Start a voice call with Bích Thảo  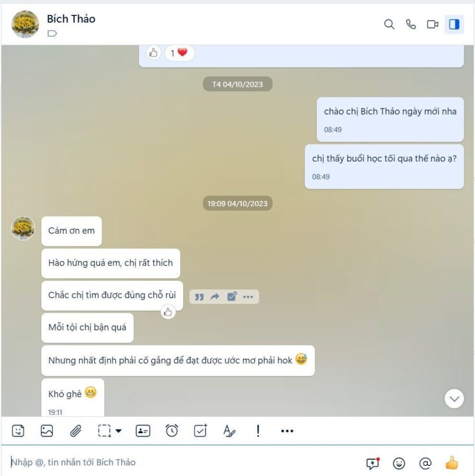click(411, 24)
